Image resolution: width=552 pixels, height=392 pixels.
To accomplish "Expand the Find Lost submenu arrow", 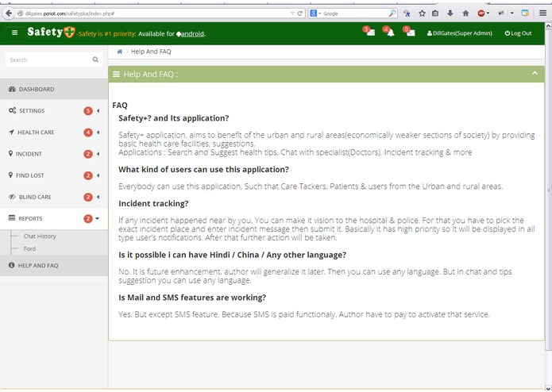I will pyautogui.click(x=98, y=175).
